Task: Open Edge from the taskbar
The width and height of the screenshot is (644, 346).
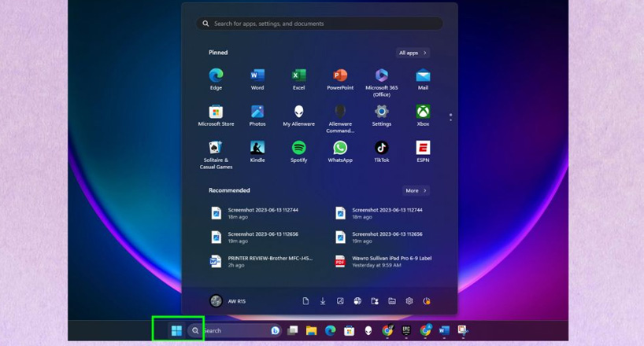Action: (x=330, y=330)
